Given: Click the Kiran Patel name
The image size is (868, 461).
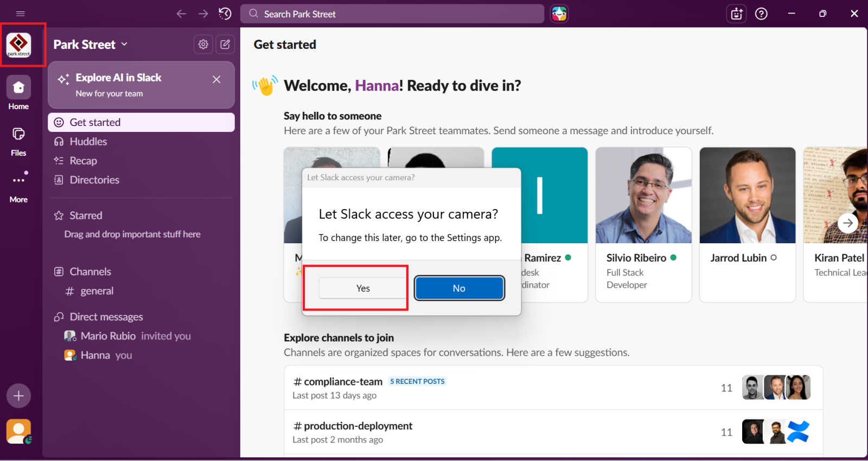Looking at the screenshot, I should [839, 258].
